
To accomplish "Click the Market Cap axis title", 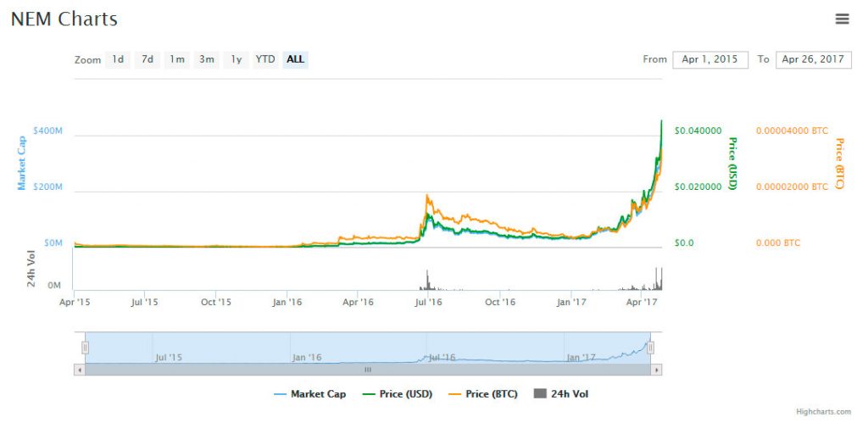I will tap(22, 163).
